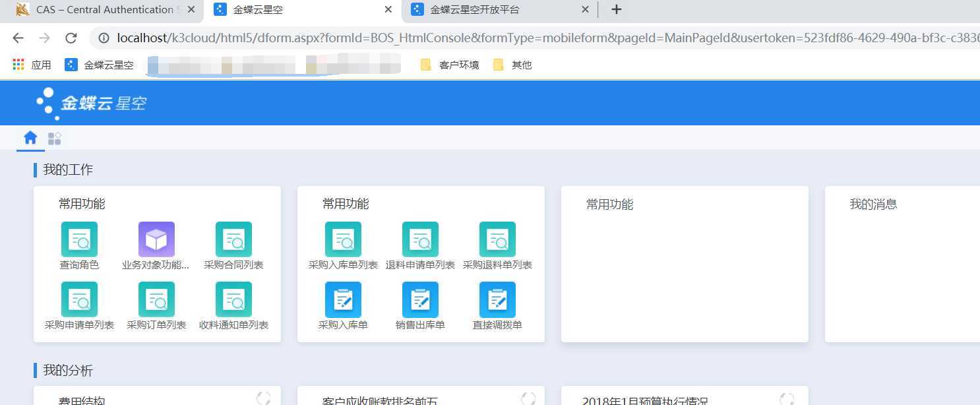The image size is (980, 405).
Task: View site information icon in the address bar
Action: click(104, 38)
